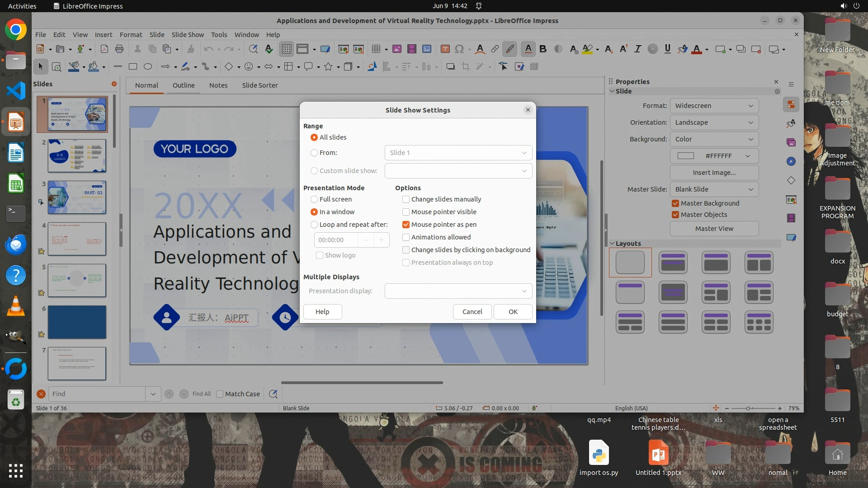Open the Master Slide dropdown

(714, 189)
